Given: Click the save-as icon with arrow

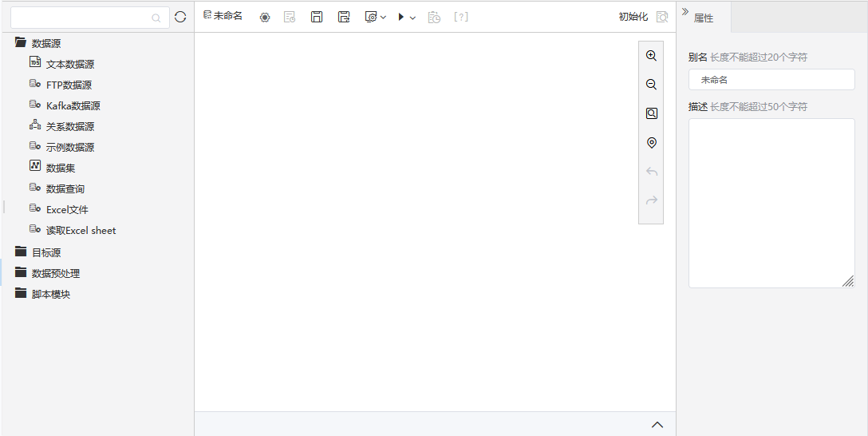Looking at the screenshot, I should coord(344,17).
